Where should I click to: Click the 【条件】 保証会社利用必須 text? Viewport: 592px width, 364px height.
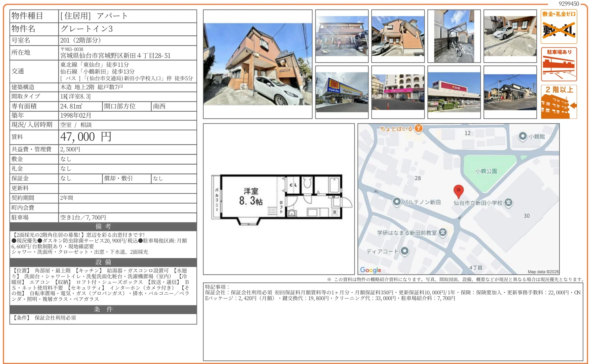click(44, 318)
